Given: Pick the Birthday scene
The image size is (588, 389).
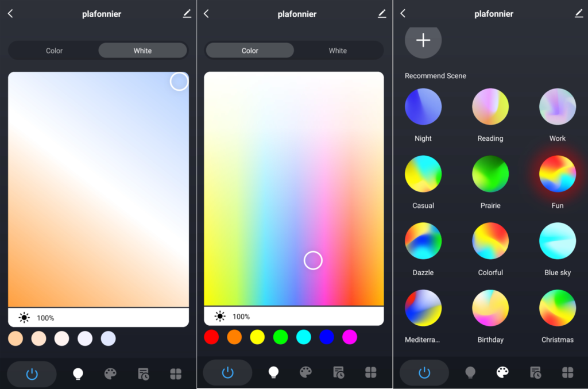Looking at the screenshot, I should (490, 308).
